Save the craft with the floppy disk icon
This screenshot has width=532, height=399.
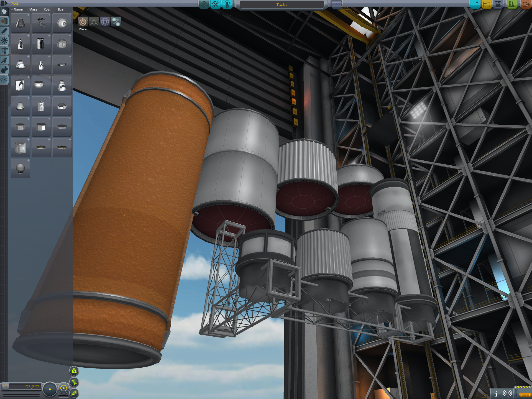click(x=498, y=4)
